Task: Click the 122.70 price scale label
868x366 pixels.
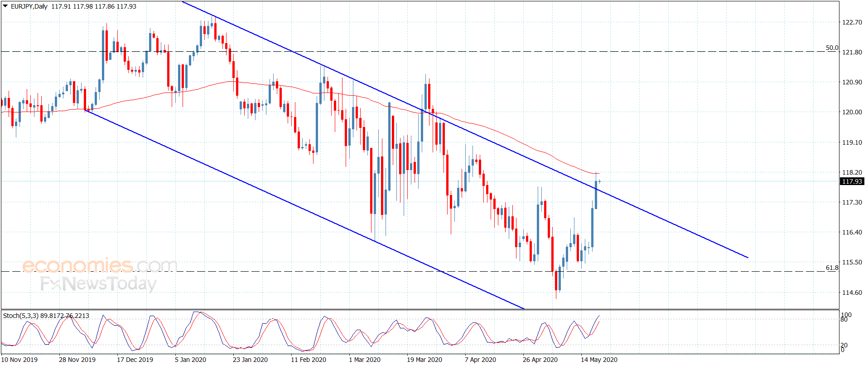Action: click(852, 22)
